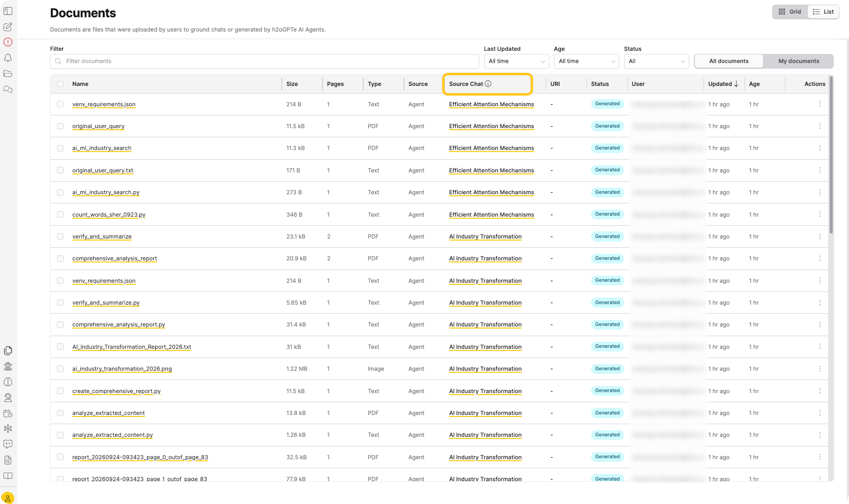
Task: Open the comprehensive_analysis_report.py document link
Action: click(x=119, y=324)
